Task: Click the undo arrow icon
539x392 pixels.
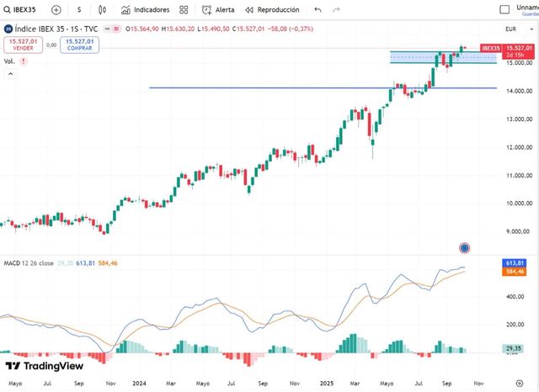Action: click(x=318, y=10)
